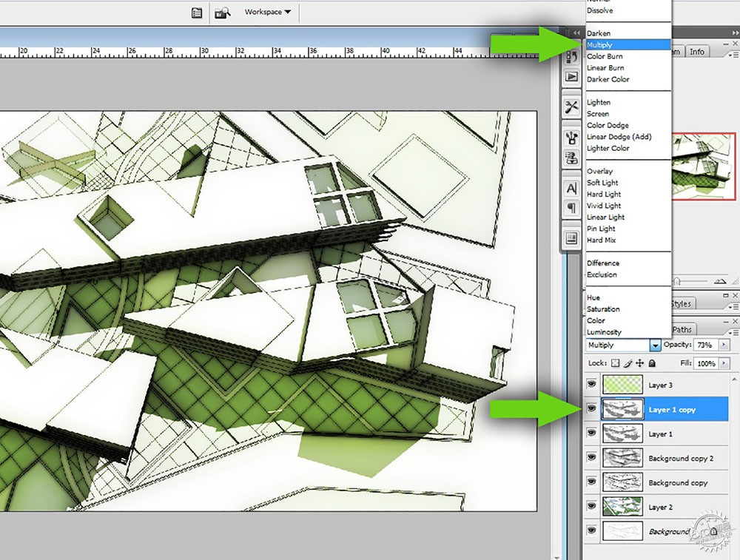Choose Difference blend mode
The width and height of the screenshot is (740, 560).
click(628, 263)
